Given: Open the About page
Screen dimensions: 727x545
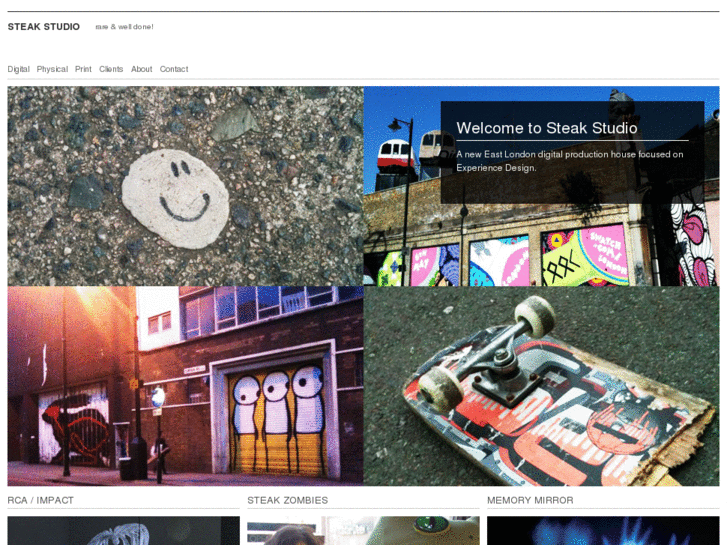Looking at the screenshot, I should pos(141,69).
